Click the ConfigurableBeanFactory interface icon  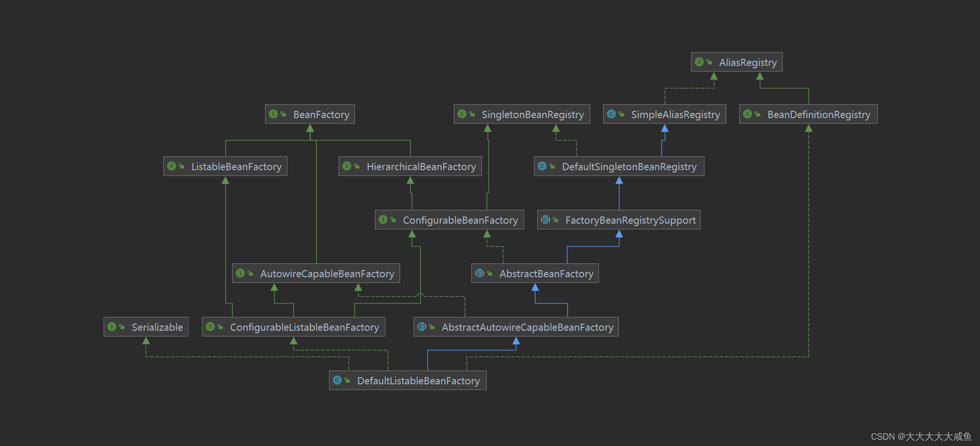click(383, 219)
